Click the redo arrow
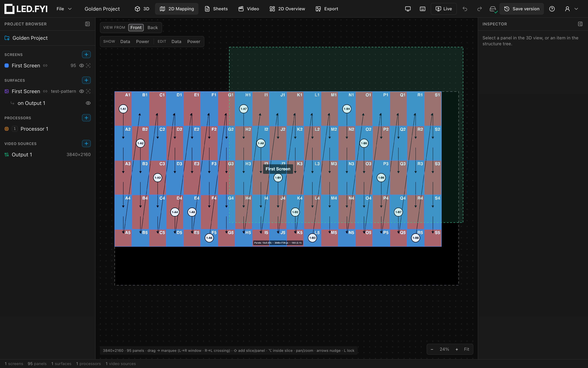Viewport: 588px width, 368px height. tap(479, 9)
